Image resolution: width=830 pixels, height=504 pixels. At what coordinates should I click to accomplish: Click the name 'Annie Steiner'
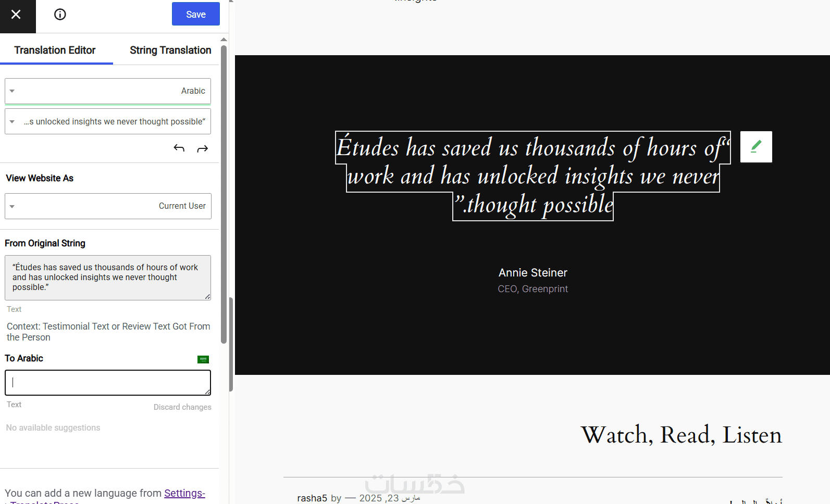533,273
